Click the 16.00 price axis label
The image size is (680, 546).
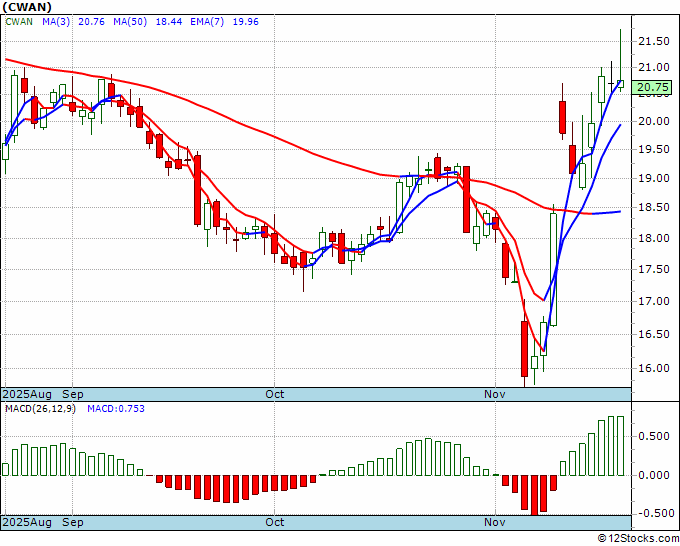point(654,368)
